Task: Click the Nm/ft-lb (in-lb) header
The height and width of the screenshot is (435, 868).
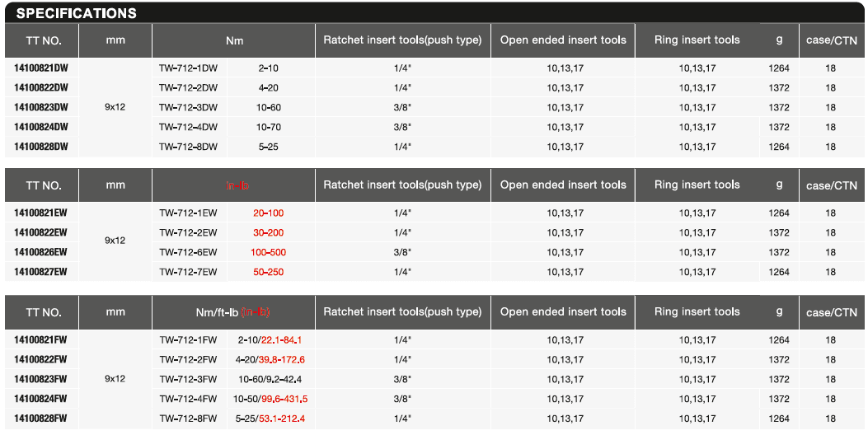Action: coord(232,312)
